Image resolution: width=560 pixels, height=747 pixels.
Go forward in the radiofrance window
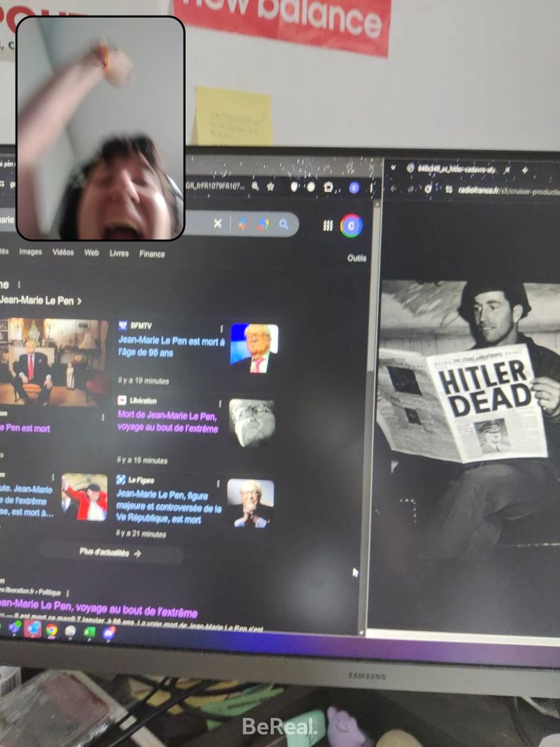point(410,189)
